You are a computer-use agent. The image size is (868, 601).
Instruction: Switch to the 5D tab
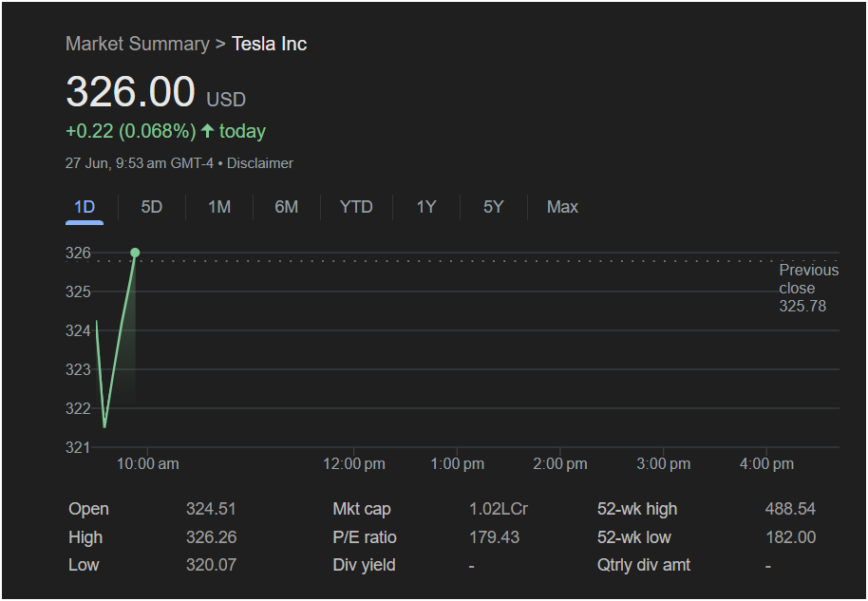152,207
